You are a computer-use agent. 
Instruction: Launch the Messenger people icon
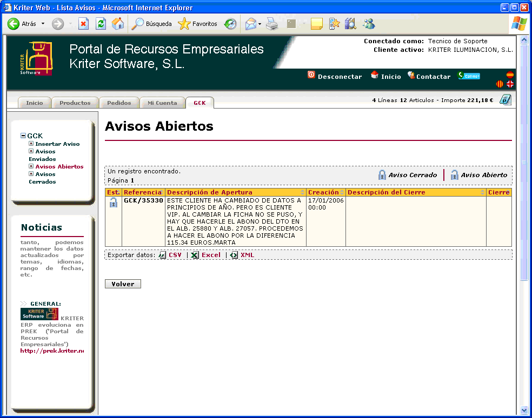click(x=369, y=24)
